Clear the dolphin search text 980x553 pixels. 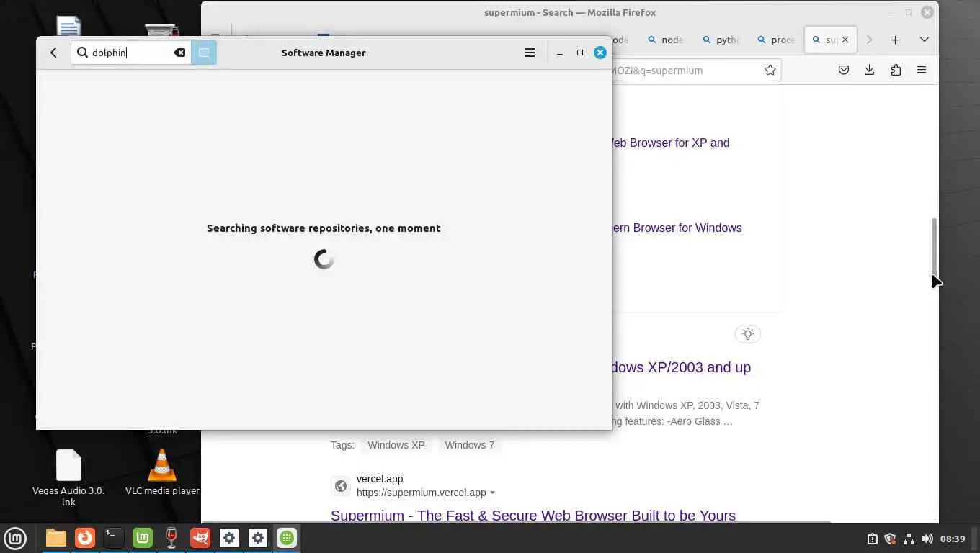pyautogui.click(x=179, y=53)
